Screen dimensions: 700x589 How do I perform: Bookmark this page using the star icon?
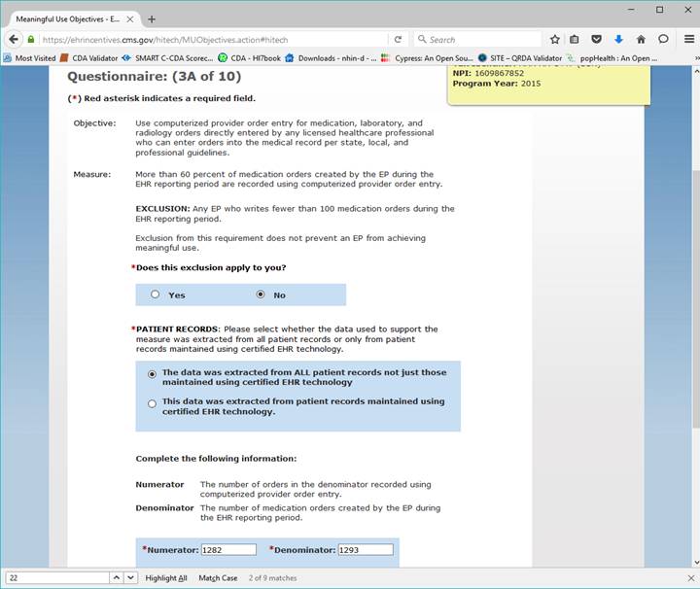(554, 40)
